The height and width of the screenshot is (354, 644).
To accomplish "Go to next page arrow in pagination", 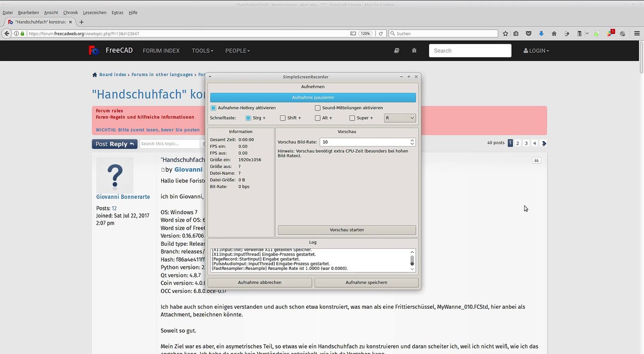I will click(x=544, y=143).
